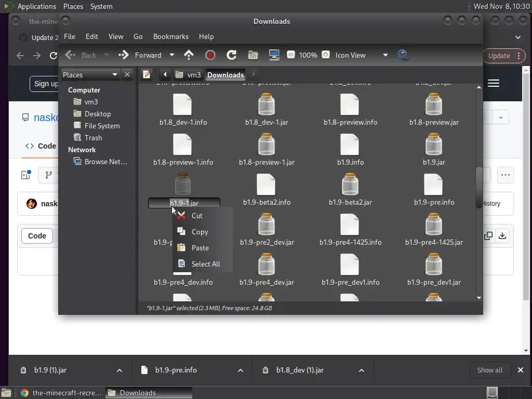Open Browse Network in the sidebar
The image size is (532, 399).
(x=105, y=162)
